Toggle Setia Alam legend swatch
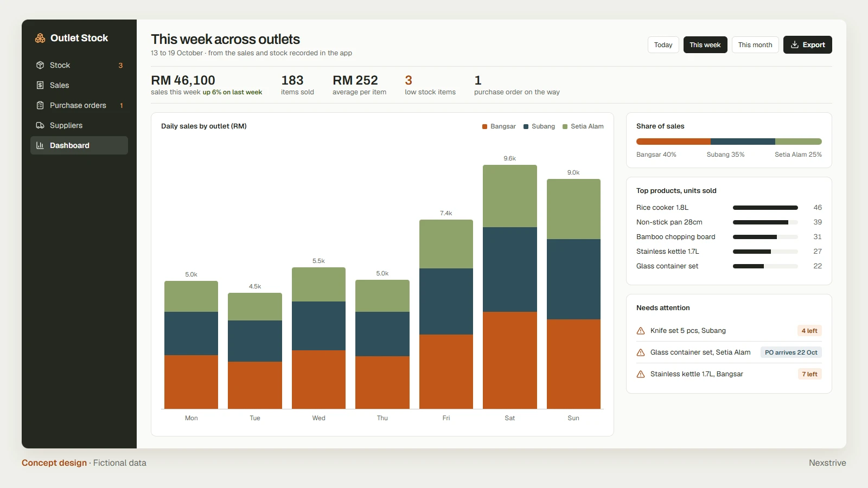Viewport: 868px width, 488px height. point(565,126)
